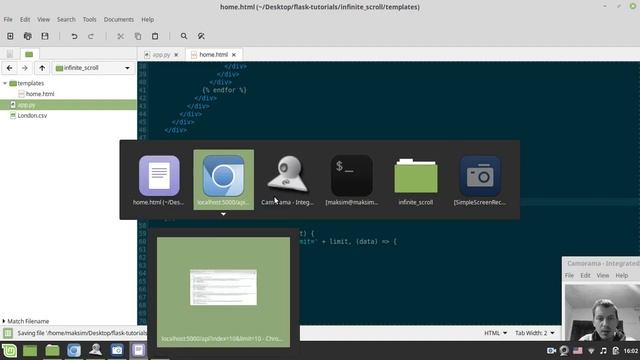This screenshot has height=360, width=640.
Task: Open the Tools menu
Action: point(89,20)
